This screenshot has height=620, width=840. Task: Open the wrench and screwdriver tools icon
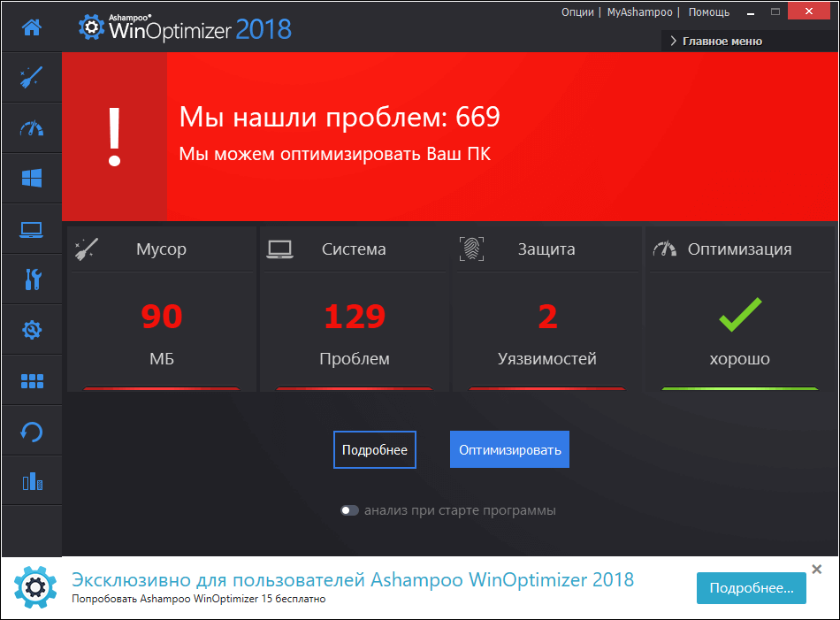[33, 279]
